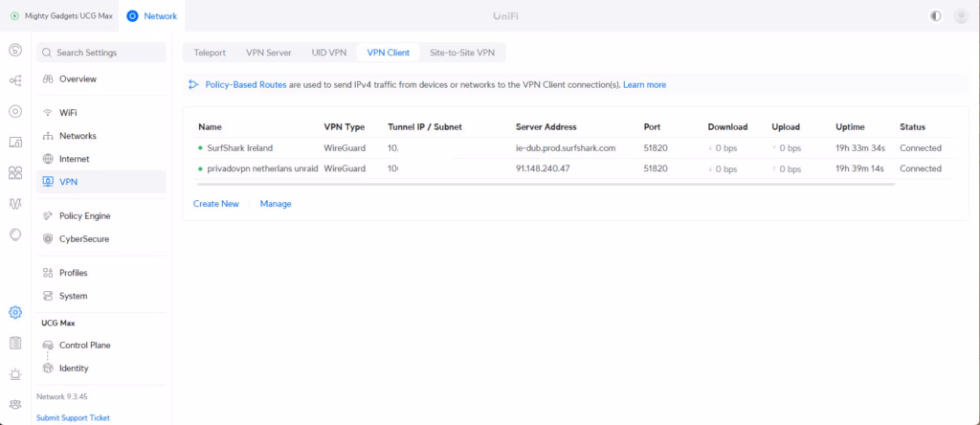Click the table horizontal scrollbar
980x425 pixels.
pos(544,184)
